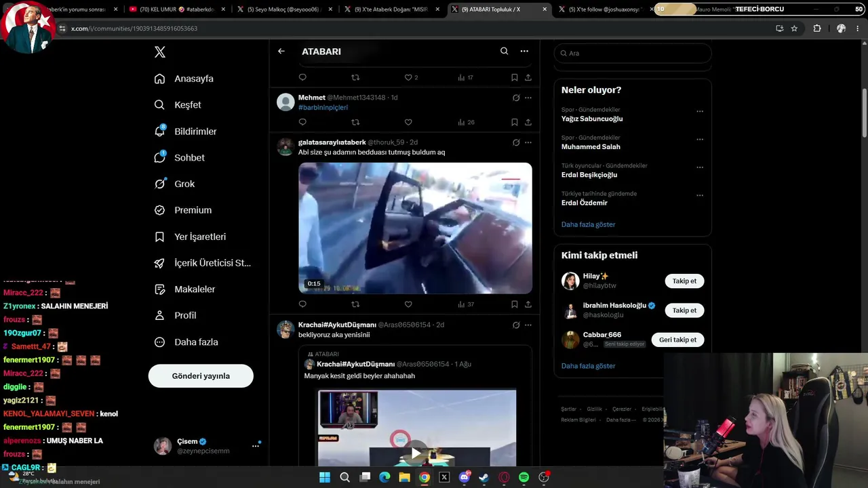This screenshot has height=488, width=868.
Task: Bookmark galatasaraylıataberk's video post
Action: click(x=515, y=304)
